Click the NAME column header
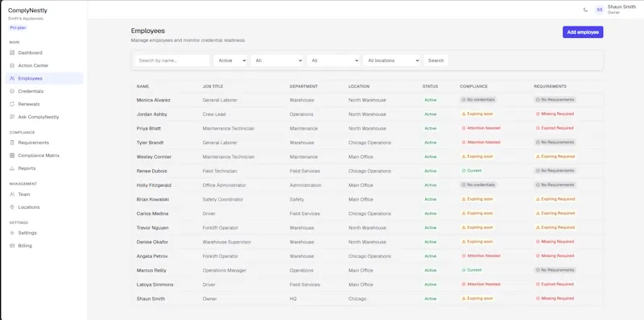 (x=142, y=86)
